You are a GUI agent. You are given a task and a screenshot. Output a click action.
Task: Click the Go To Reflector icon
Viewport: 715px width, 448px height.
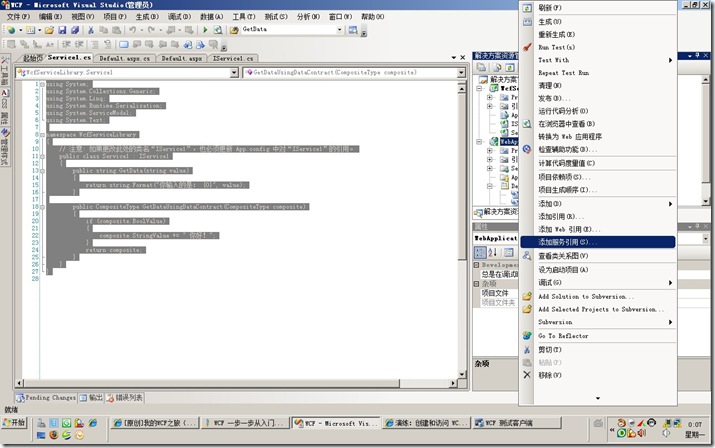point(527,336)
